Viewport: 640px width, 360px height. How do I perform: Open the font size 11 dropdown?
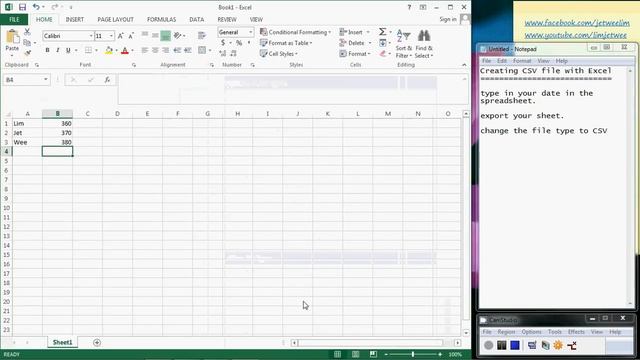coord(111,36)
